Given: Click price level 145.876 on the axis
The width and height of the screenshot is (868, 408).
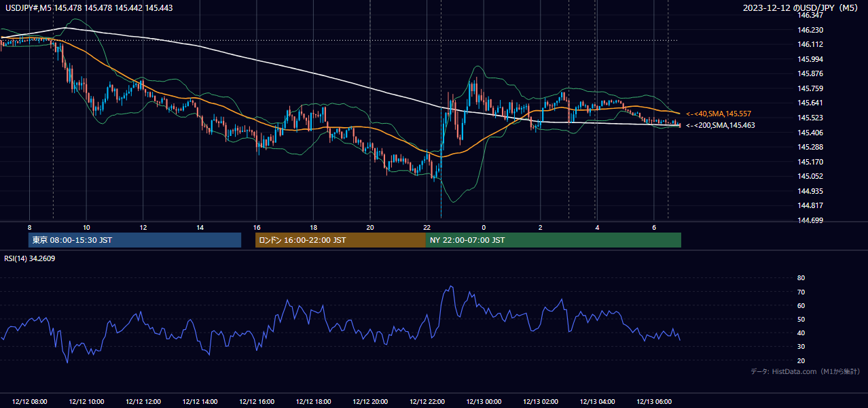Looking at the screenshot, I should (811, 73).
